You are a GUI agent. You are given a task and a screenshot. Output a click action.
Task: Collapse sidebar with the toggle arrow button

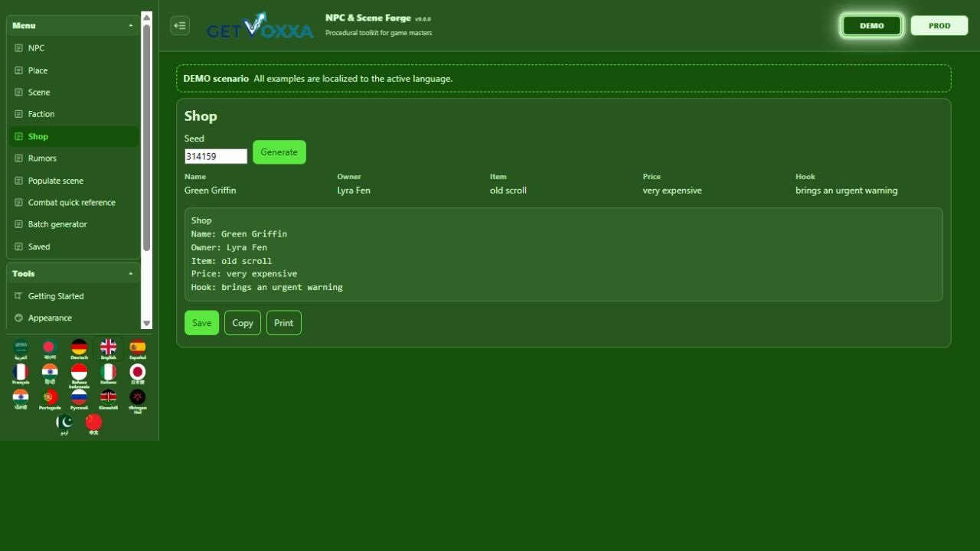[180, 25]
